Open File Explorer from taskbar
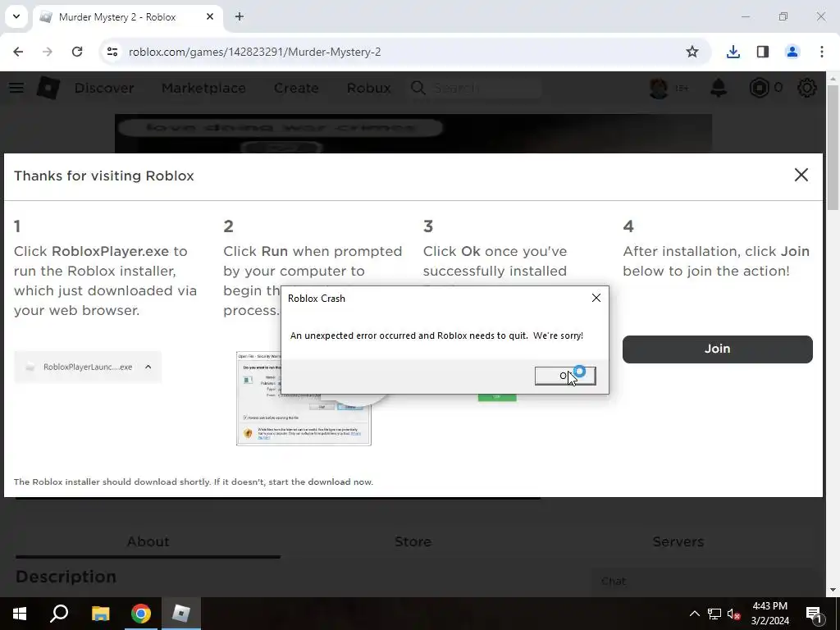This screenshot has height=630, width=840. coord(100,614)
